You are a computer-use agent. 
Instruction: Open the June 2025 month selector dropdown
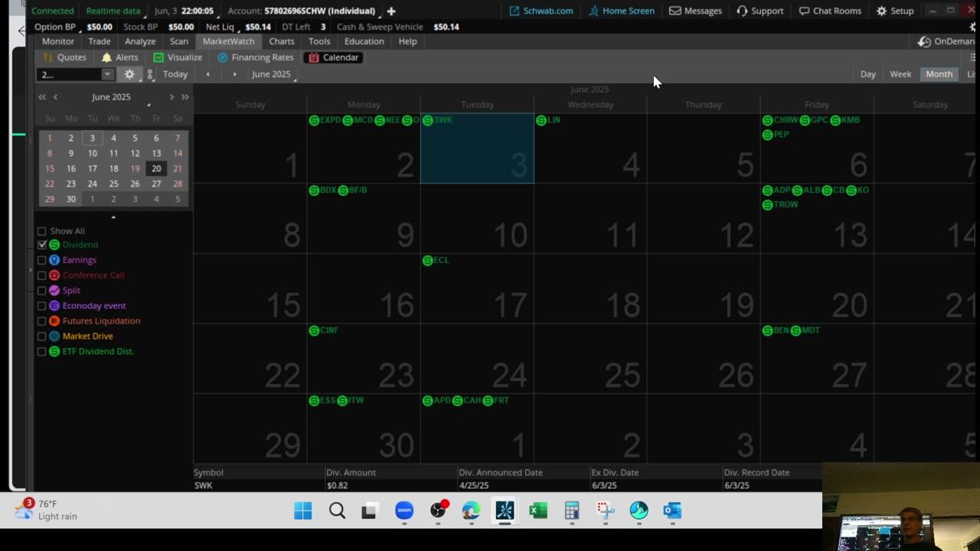point(272,74)
